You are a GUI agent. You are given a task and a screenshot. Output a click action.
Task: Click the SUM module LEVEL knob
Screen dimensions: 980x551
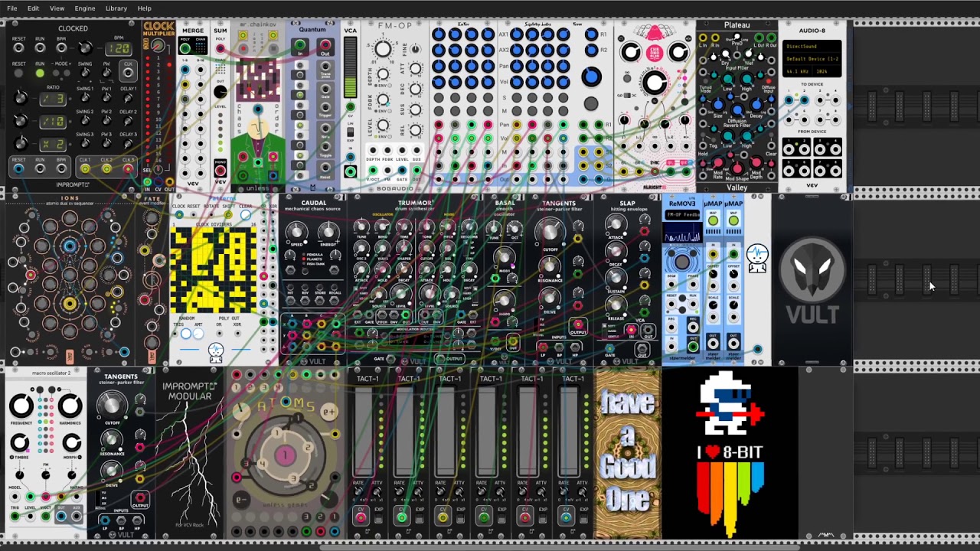(x=220, y=93)
